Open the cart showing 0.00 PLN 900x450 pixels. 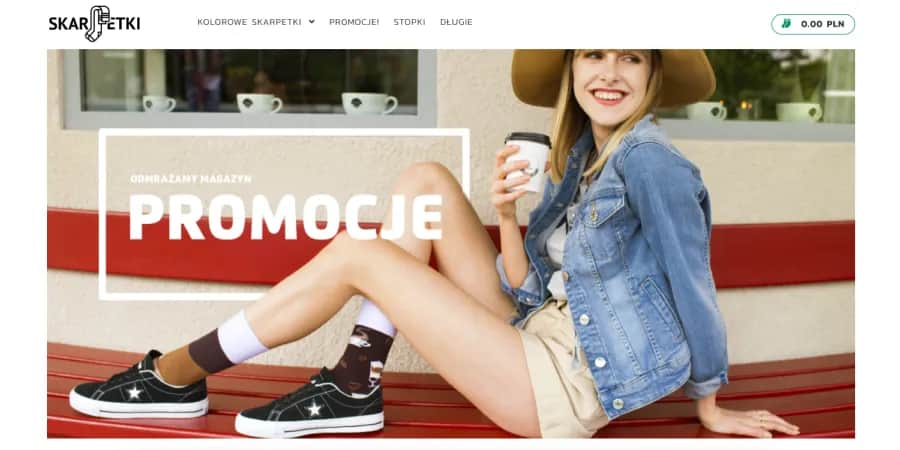pos(813,24)
